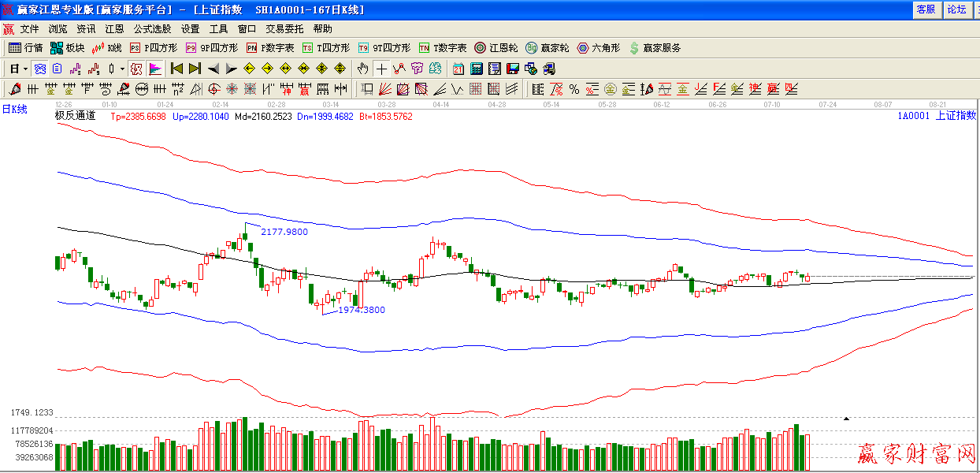The height and width of the screenshot is (473, 980).
Task: Click the 六角形 hexagon chart icon
Action: (600, 48)
